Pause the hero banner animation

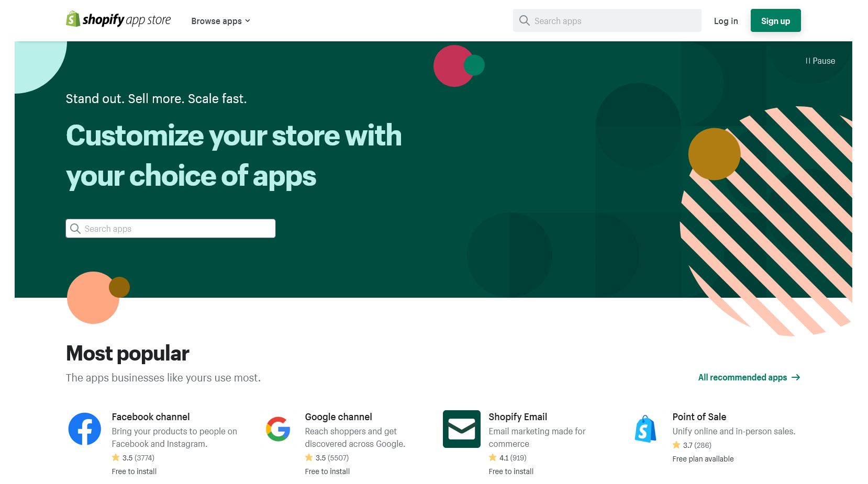tap(820, 61)
